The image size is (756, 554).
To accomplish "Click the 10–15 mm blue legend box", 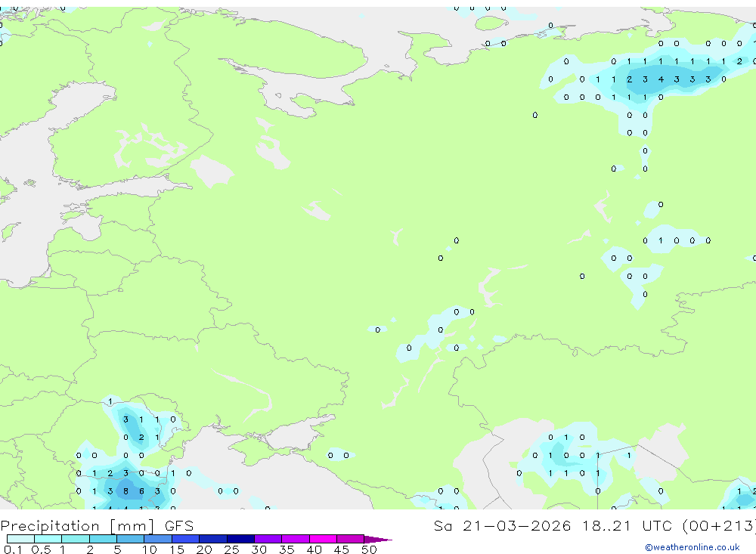I will 158,539.
